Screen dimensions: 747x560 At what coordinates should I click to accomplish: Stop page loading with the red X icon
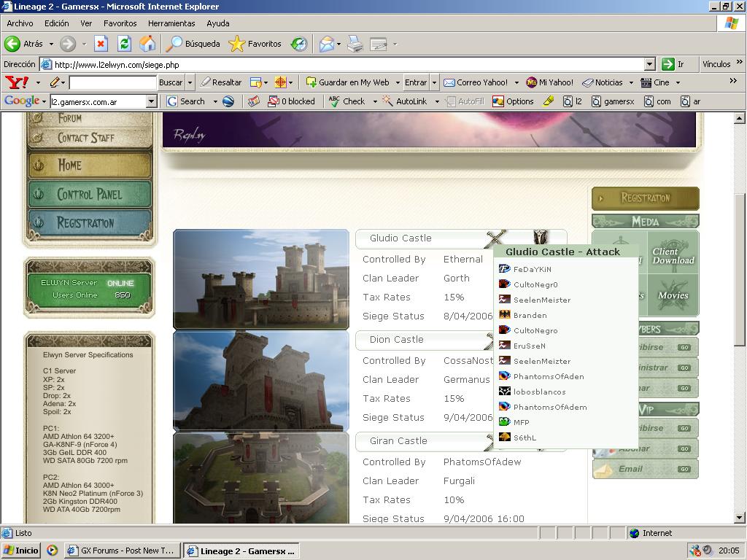[101, 44]
